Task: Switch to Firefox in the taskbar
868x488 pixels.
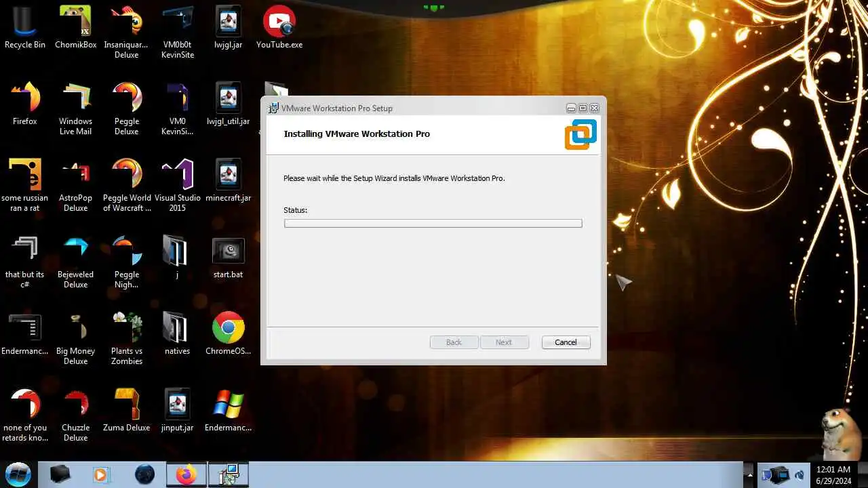Action: click(186, 474)
